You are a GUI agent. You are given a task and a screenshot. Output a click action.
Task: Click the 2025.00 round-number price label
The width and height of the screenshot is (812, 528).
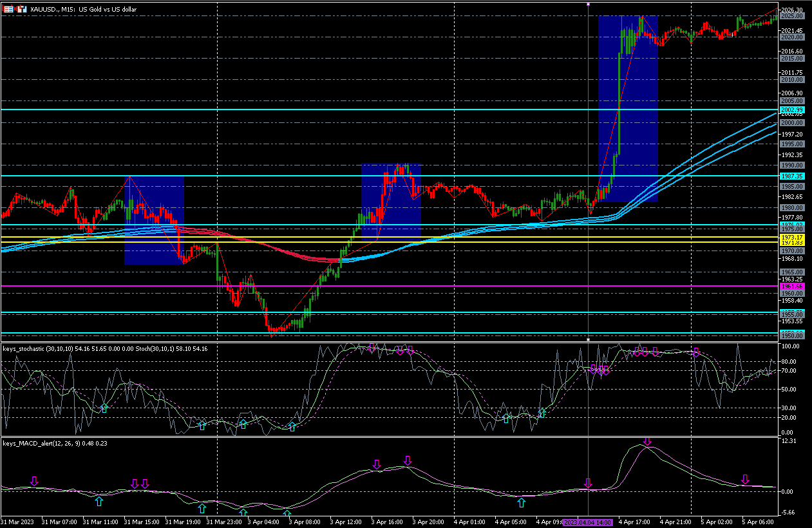pos(791,16)
